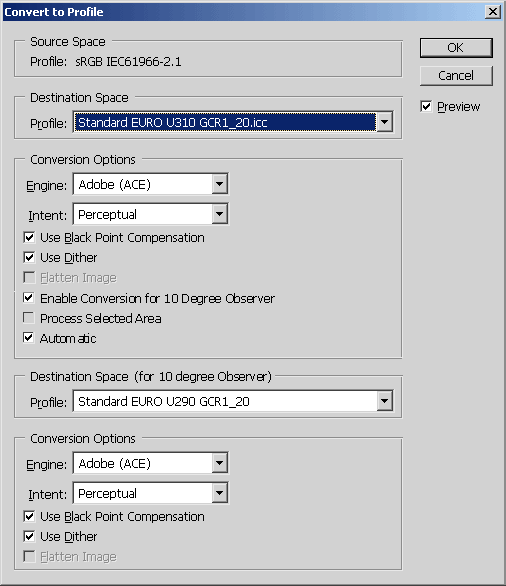The height and width of the screenshot is (586, 506).
Task: Open the second Intent dropdown in lower Conversion Options
Action: 151,493
